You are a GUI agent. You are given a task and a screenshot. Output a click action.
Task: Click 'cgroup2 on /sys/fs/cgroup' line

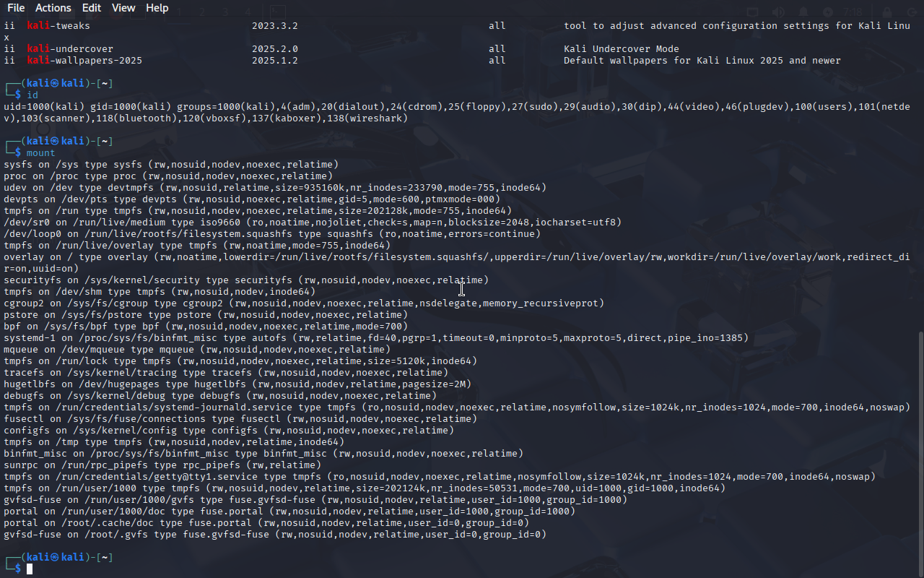(x=304, y=303)
